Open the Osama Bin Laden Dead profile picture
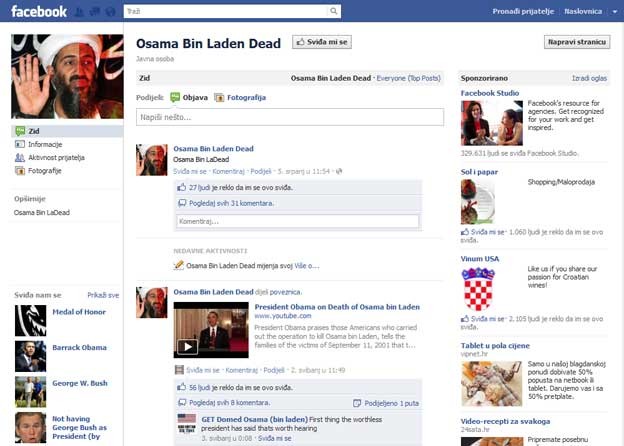The height and width of the screenshot is (446, 624). tap(67, 76)
